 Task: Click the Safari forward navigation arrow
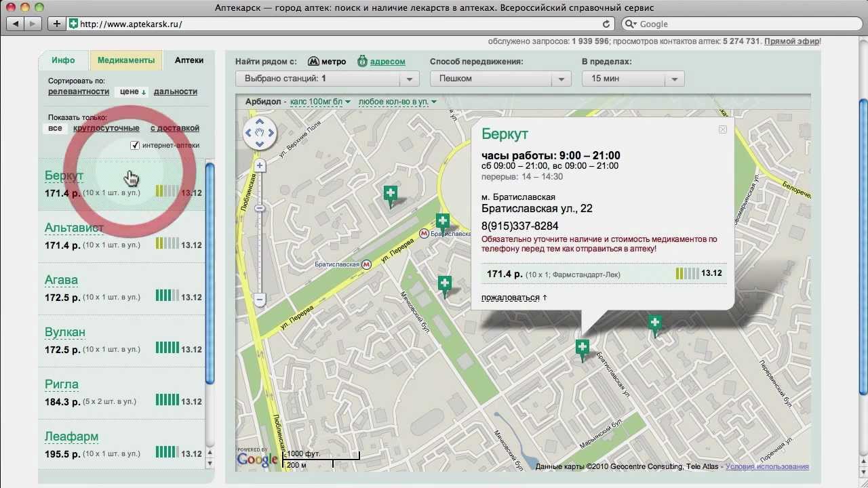(33, 24)
